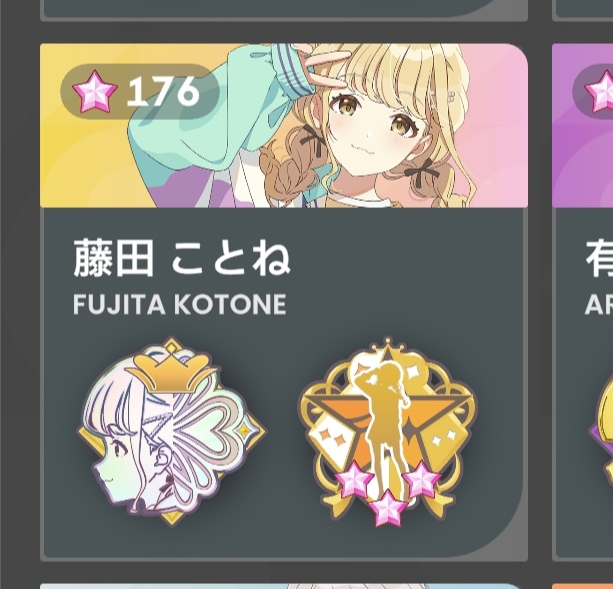Click the small crown atop the gold star badge
Screen dimensions: 613x589
click(387, 344)
